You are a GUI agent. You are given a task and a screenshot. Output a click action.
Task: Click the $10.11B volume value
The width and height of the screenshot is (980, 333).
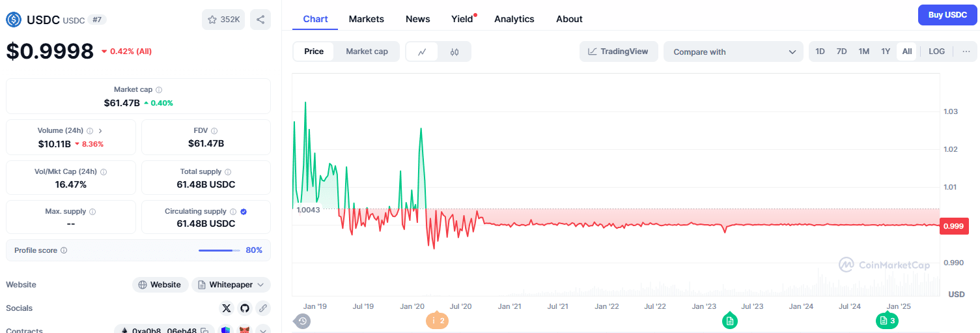tap(55, 144)
